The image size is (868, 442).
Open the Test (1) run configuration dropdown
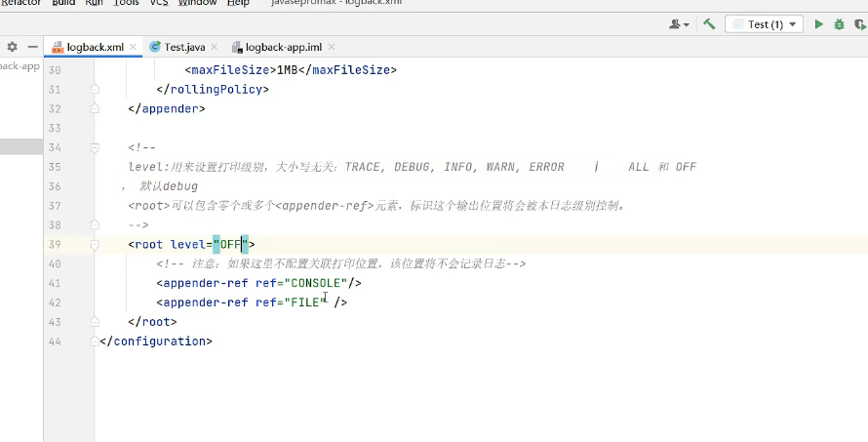pyautogui.click(x=764, y=24)
